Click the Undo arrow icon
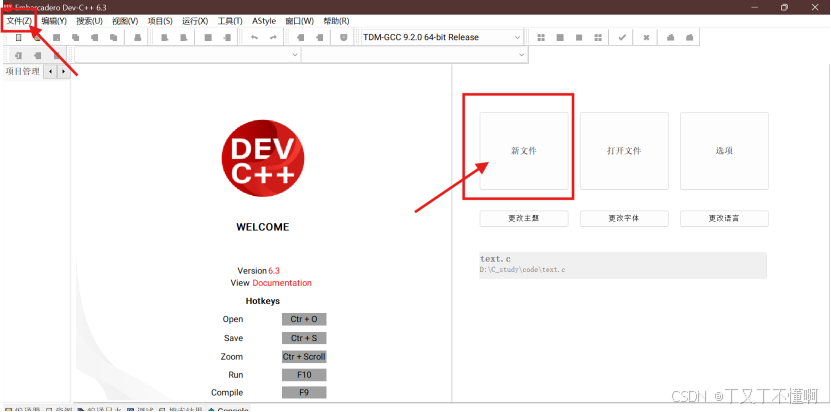Screen dimensions: 831x412 coord(254,38)
